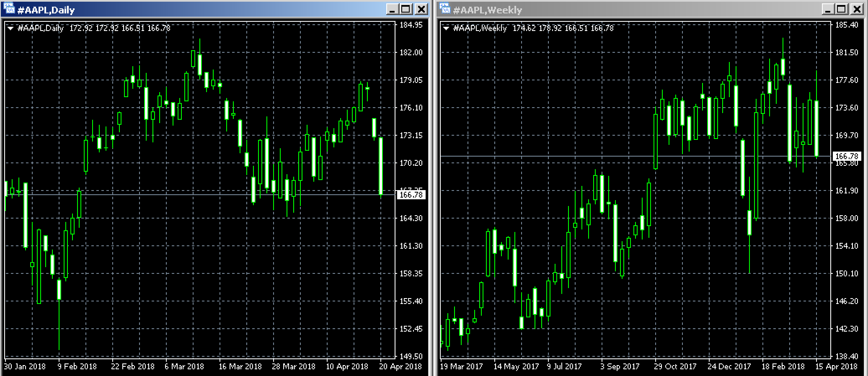Maximize the #AAPL,Daily window
Image resolution: width=868 pixels, height=376 pixels.
tap(406, 9)
